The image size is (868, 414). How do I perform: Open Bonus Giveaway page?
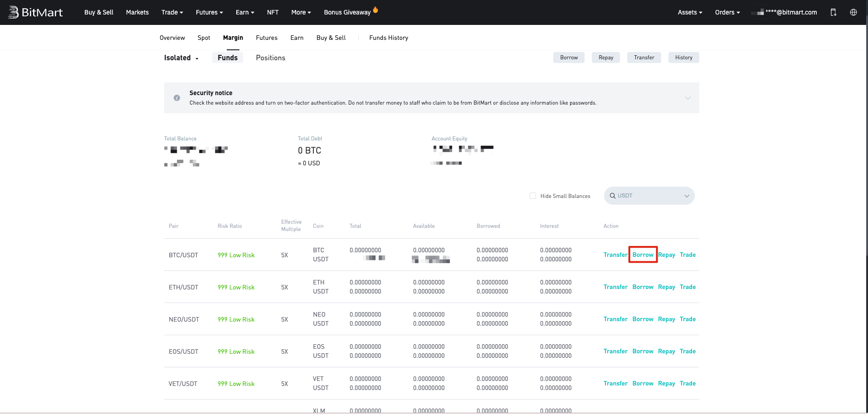click(347, 12)
